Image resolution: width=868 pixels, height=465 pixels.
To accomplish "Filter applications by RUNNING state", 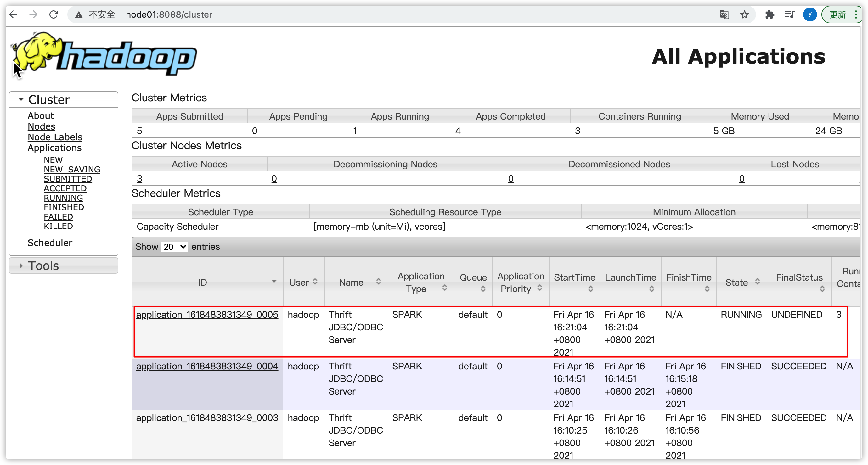I will 63,198.
